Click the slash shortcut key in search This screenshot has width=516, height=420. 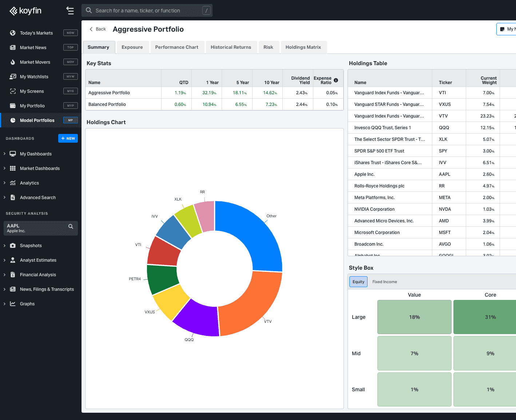click(206, 11)
